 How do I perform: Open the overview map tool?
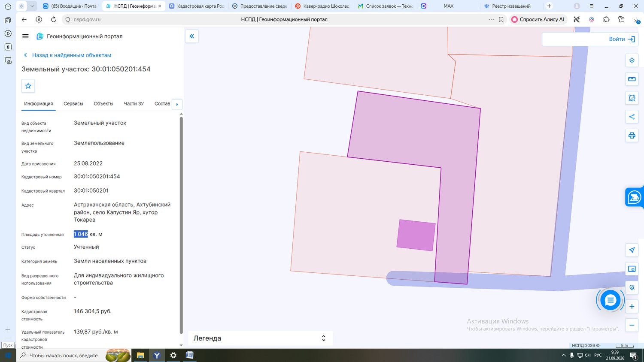632,269
